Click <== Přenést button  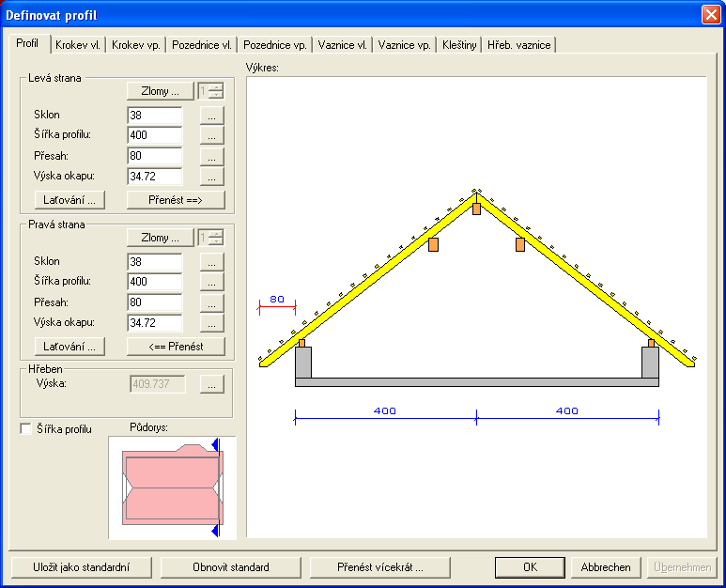coord(176,347)
